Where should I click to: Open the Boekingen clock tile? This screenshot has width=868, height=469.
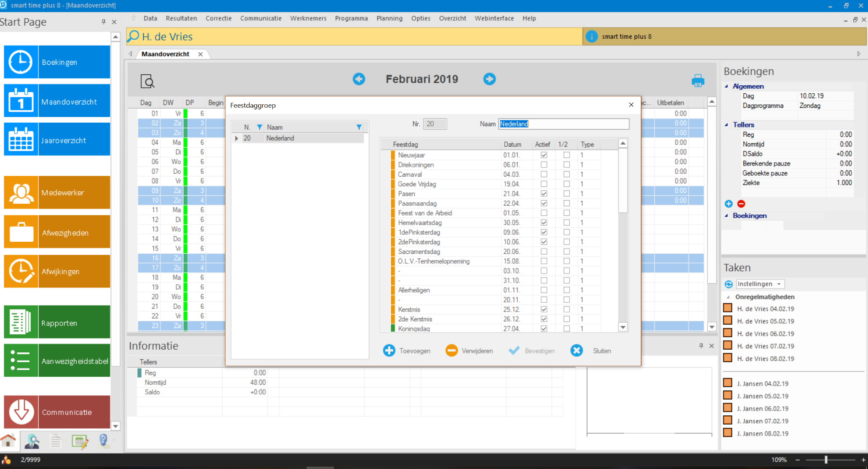pyautogui.click(x=57, y=62)
